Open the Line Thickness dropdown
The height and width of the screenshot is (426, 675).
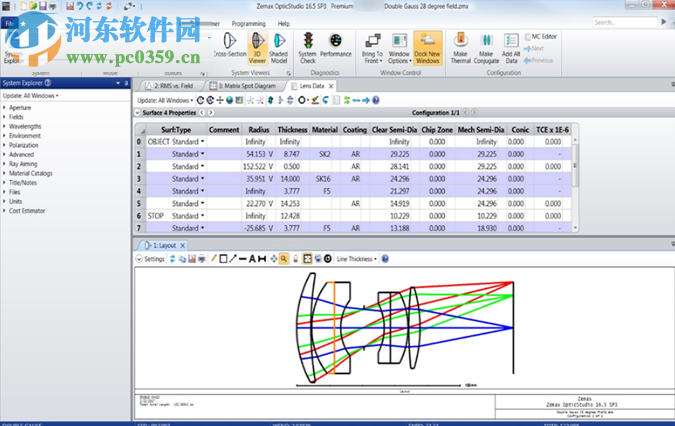point(356,259)
